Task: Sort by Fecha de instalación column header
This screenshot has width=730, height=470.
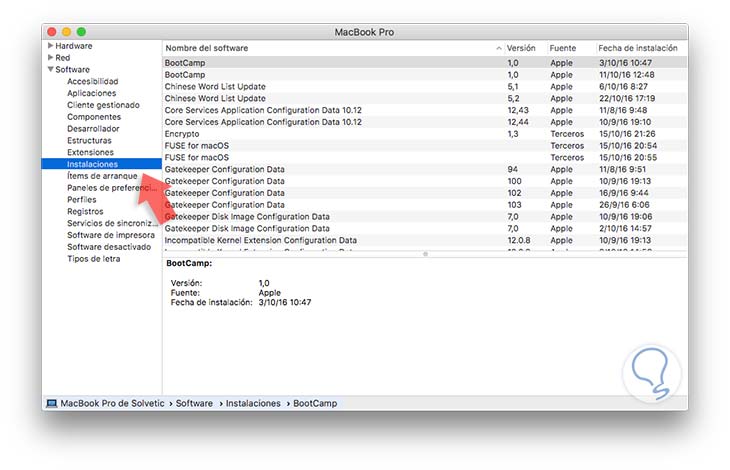Action: (637, 48)
